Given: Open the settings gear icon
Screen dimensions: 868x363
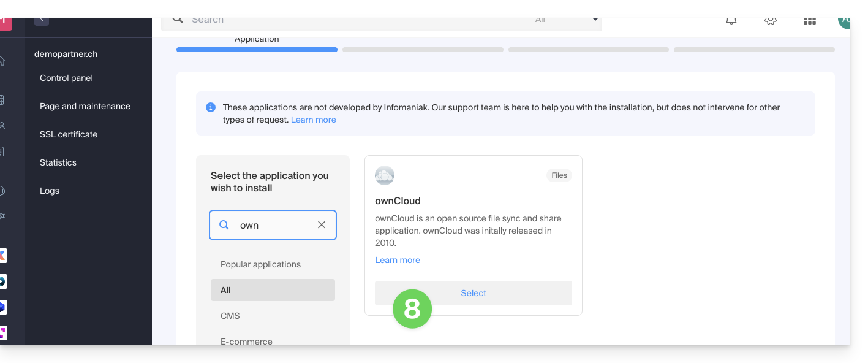Looking at the screenshot, I should pyautogui.click(x=770, y=21).
